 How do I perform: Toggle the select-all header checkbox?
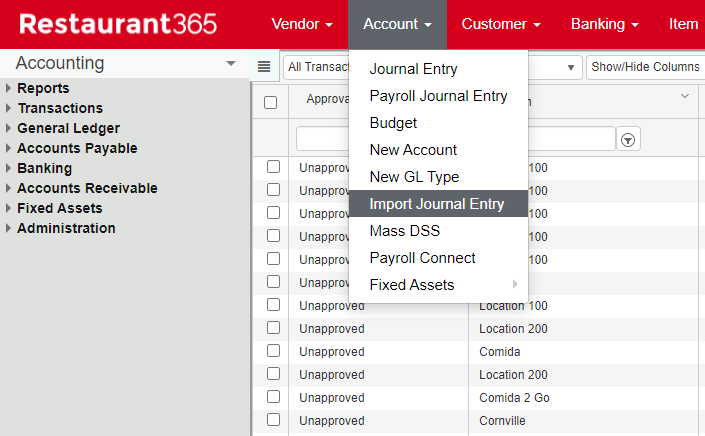point(270,102)
